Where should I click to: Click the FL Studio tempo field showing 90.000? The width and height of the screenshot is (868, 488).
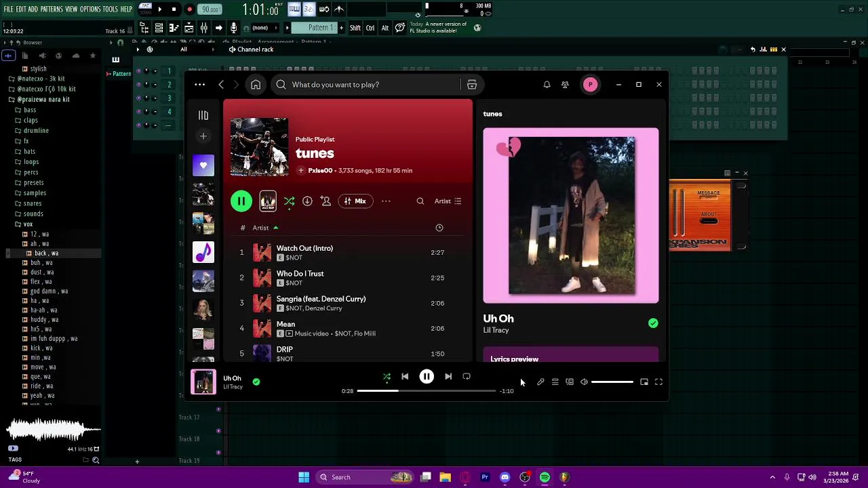point(210,9)
